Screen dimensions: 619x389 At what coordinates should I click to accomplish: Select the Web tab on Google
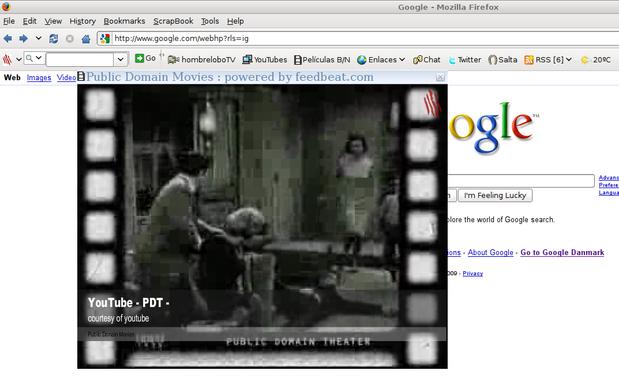(x=12, y=77)
